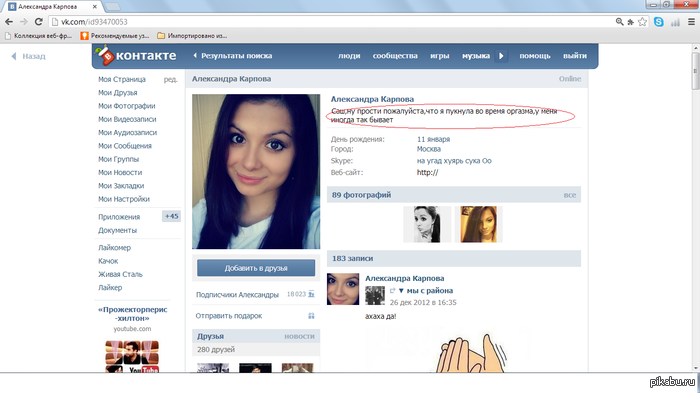The height and width of the screenshot is (393, 700).
Task: Click the browser back arrow icon
Action: 9,21
